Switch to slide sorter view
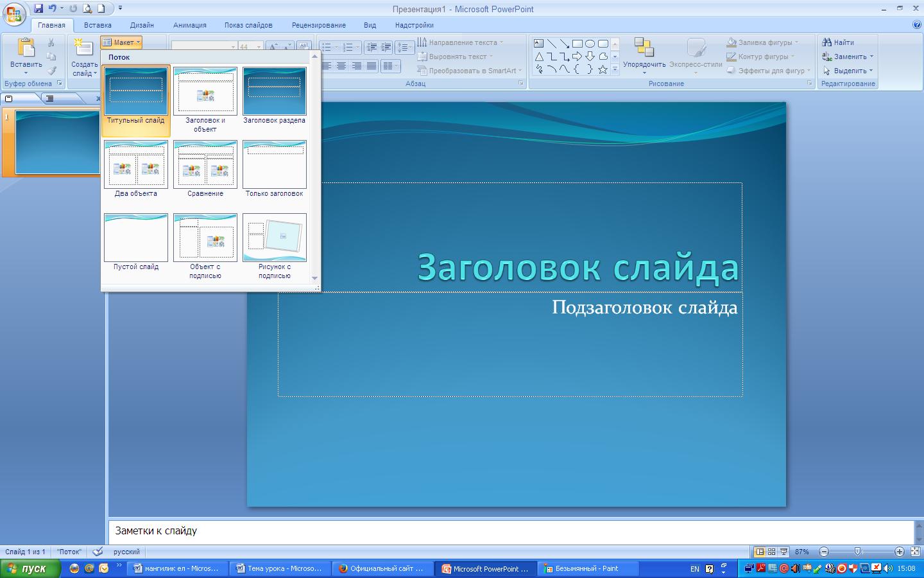 click(772, 552)
